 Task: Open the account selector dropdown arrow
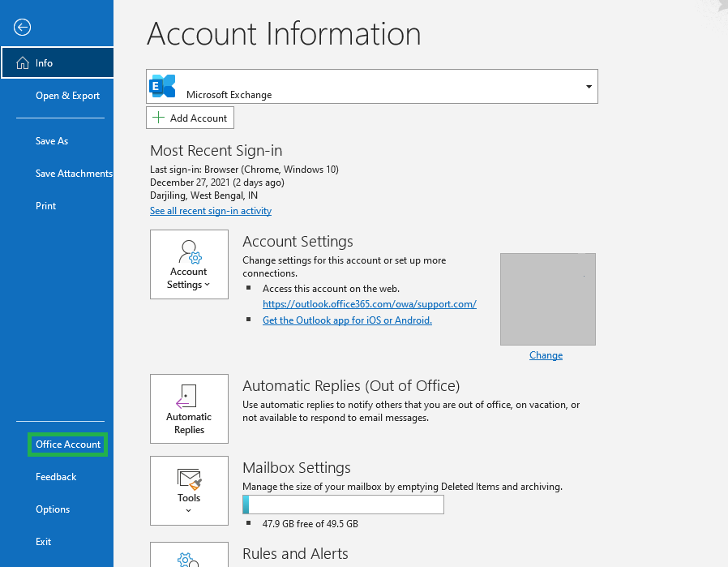click(x=589, y=87)
